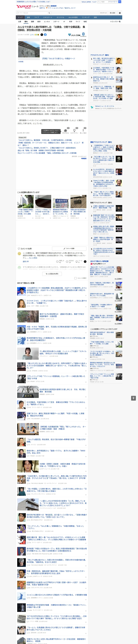
Task: Share article on X icon near headline
Action: pos(42,35)
